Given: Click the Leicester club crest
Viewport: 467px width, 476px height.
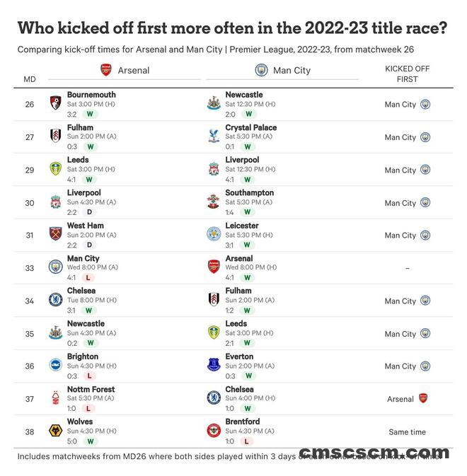Looking at the screenshot, I should (214, 234).
